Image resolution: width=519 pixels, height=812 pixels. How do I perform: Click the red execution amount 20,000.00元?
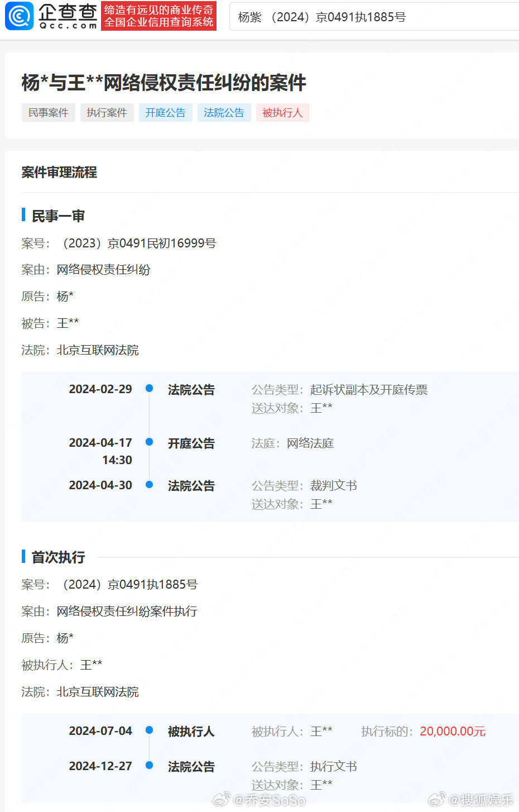coord(452,731)
